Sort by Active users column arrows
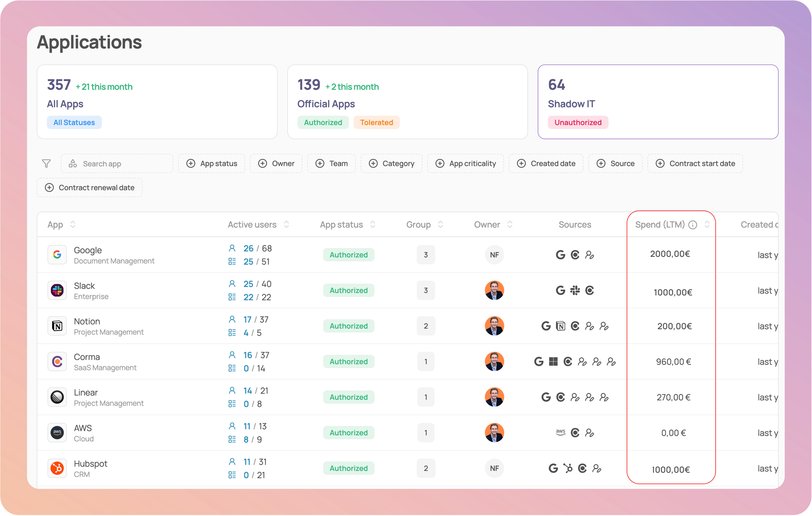Viewport: 812px width, 516px height. pos(286,224)
